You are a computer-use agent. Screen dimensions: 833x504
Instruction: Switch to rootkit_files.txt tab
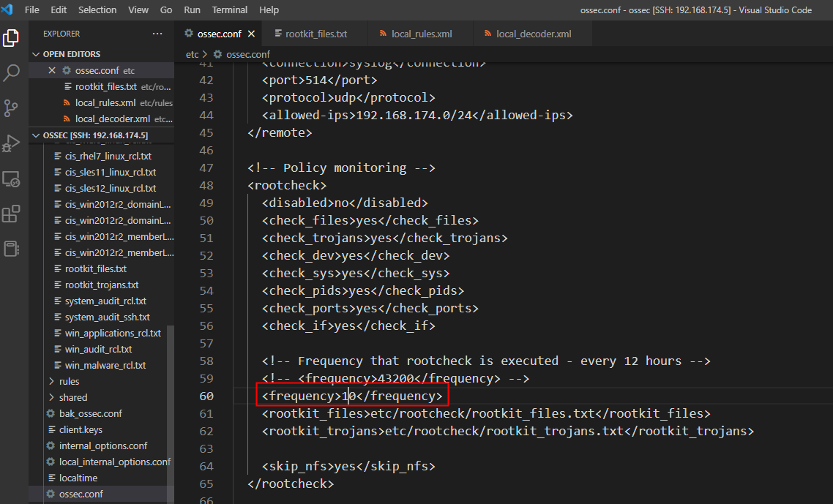pos(316,34)
